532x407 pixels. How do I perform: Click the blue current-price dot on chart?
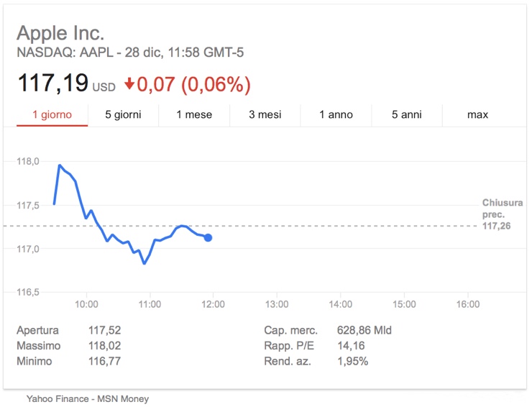(208, 237)
